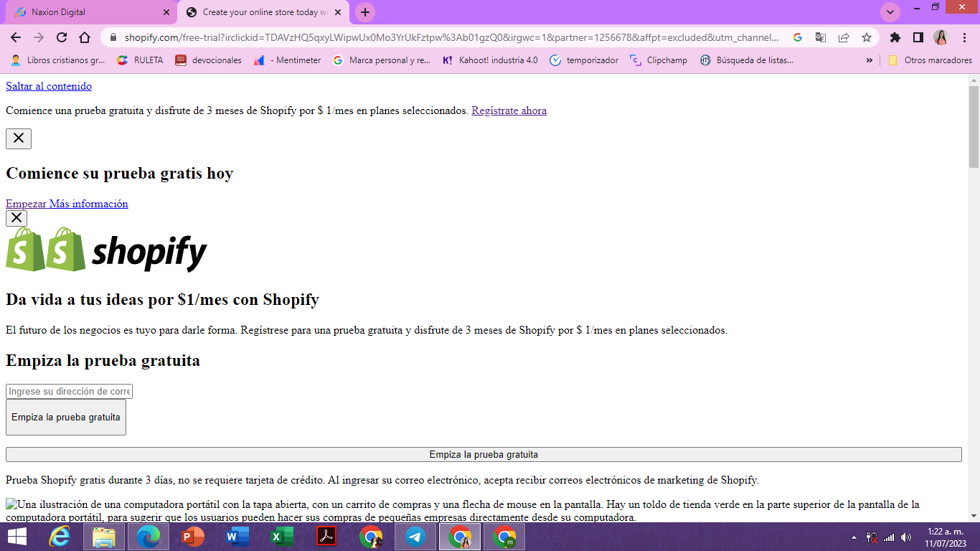Expand the hidden bookmarks overflow chevron
Image resolution: width=980 pixels, height=551 pixels.
(870, 60)
